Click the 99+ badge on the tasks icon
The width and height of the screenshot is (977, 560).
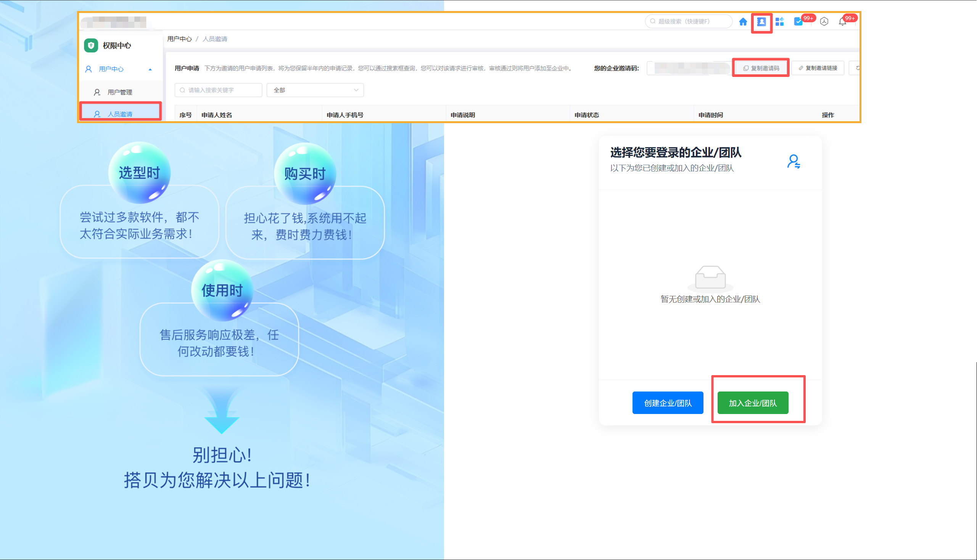tap(808, 18)
